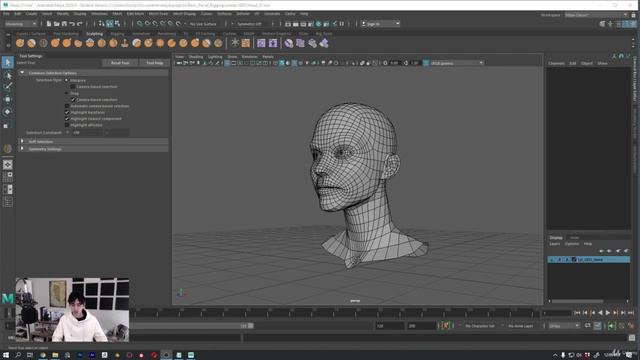
Task: Enable Automatic camera based selection
Action: 67,106
